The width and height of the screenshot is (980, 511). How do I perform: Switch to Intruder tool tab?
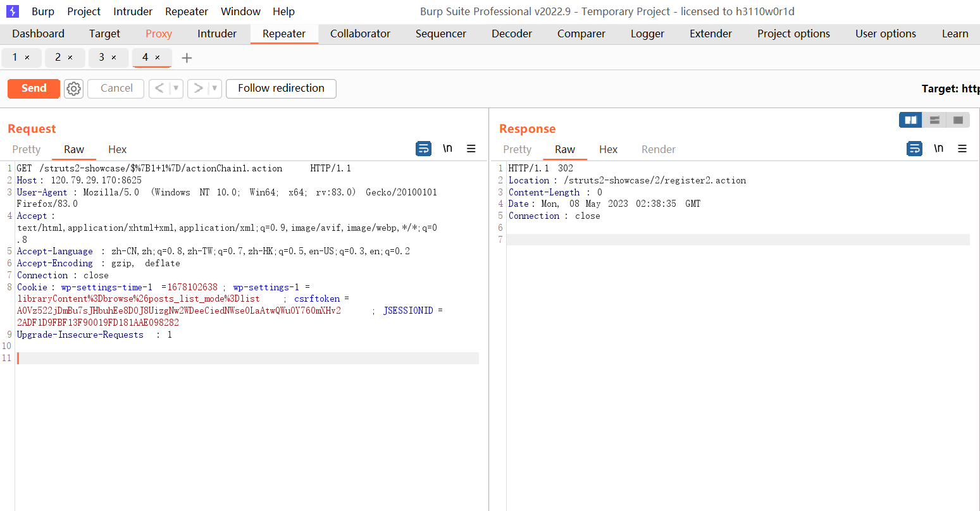click(217, 34)
